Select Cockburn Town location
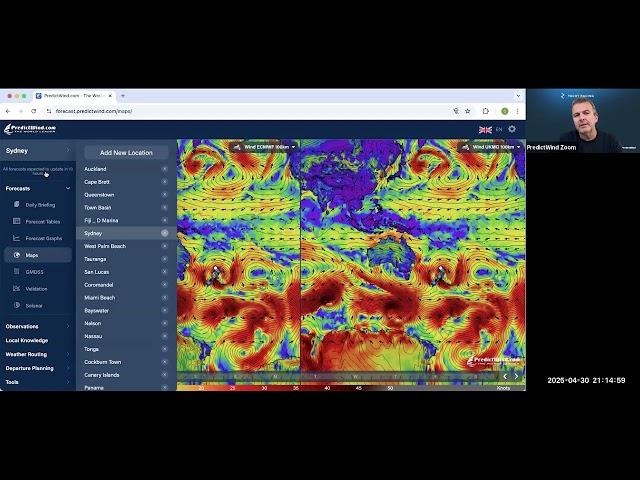The image size is (640, 480). point(102,362)
